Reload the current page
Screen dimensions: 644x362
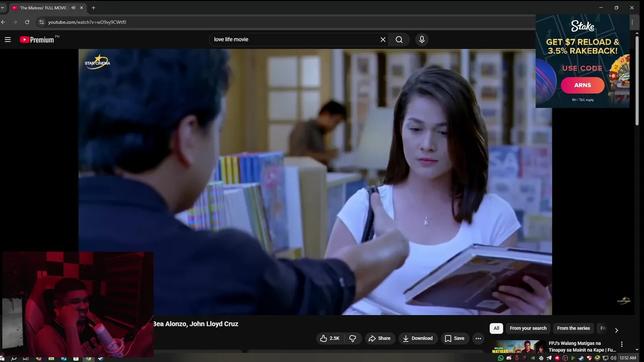click(27, 22)
